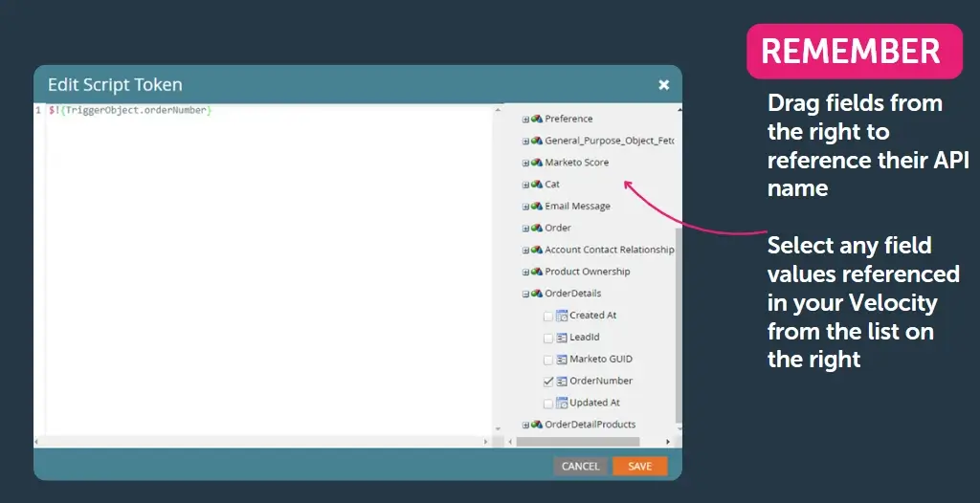
Task: Click the editor scroll down arrow
Action: click(498, 429)
